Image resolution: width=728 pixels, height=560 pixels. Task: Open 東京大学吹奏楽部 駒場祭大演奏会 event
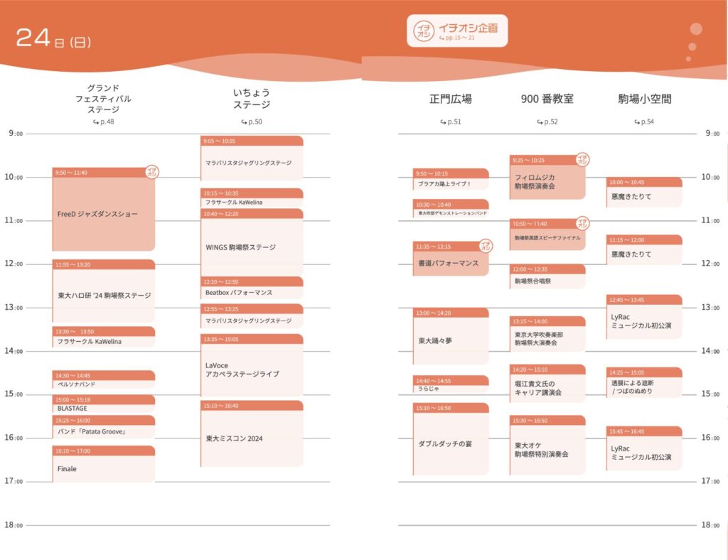click(x=547, y=334)
